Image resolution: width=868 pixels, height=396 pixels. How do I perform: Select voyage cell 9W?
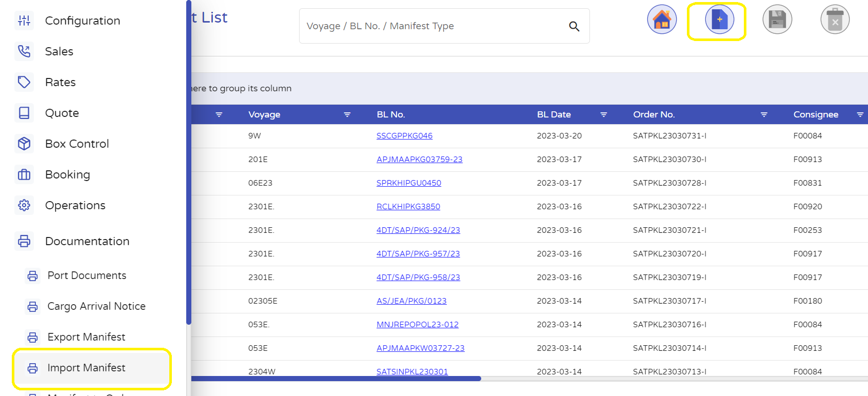[x=254, y=136]
